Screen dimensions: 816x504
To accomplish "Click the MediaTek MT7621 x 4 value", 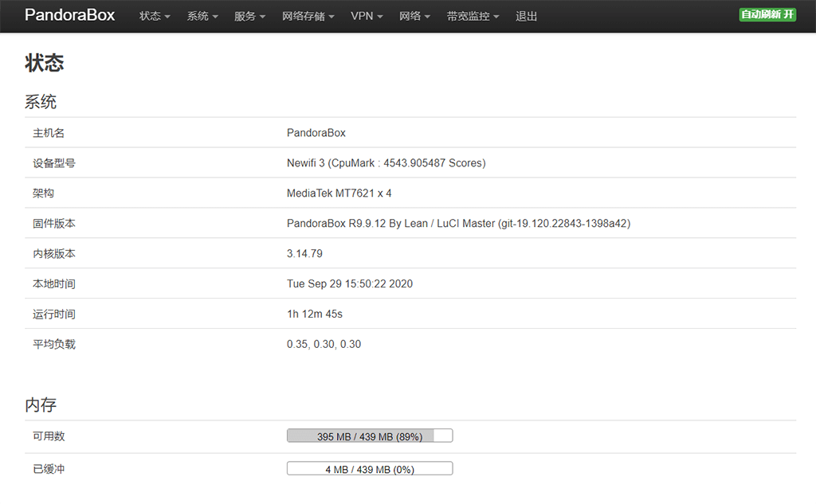I will coord(339,193).
